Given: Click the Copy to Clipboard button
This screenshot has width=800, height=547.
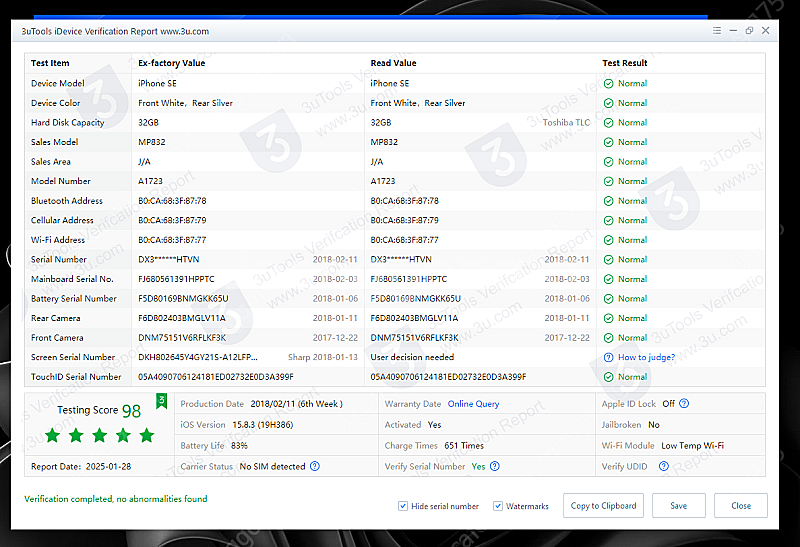Looking at the screenshot, I should [x=603, y=506].
